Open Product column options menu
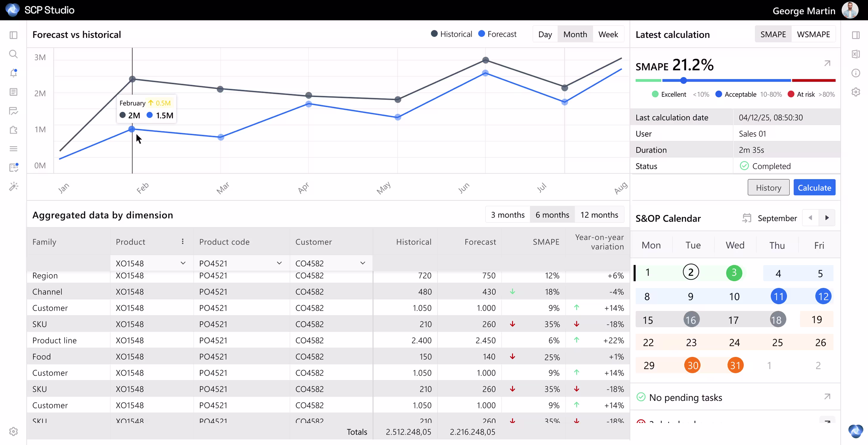Viewport: 868px width, 445px height. click(x=183, y=241)
